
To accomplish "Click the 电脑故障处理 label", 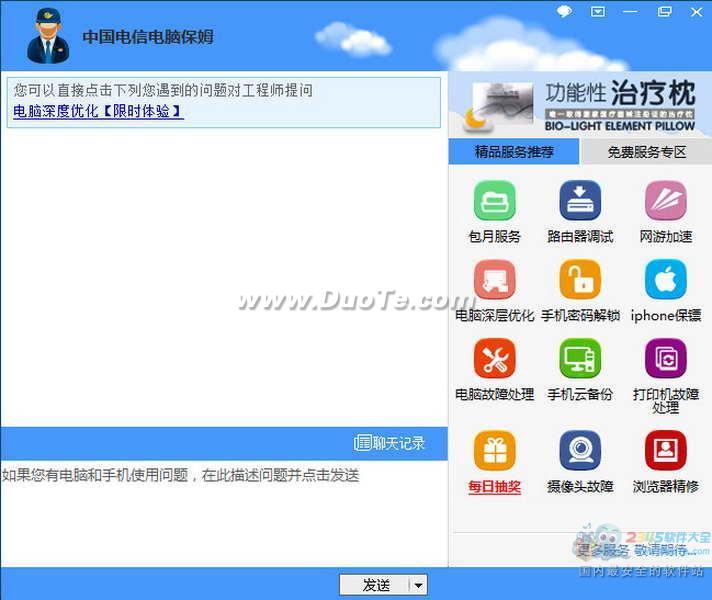I will (x=494, y=394).
